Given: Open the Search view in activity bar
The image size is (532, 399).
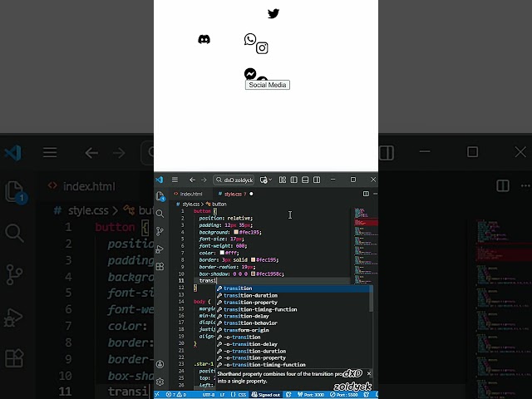Looking at the screenshot, I should coord(160,214).
